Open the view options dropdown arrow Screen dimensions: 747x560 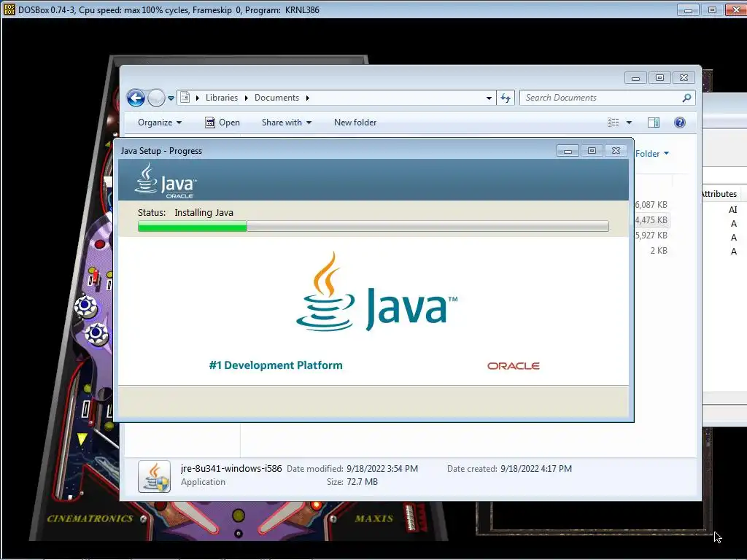(629, 122)
